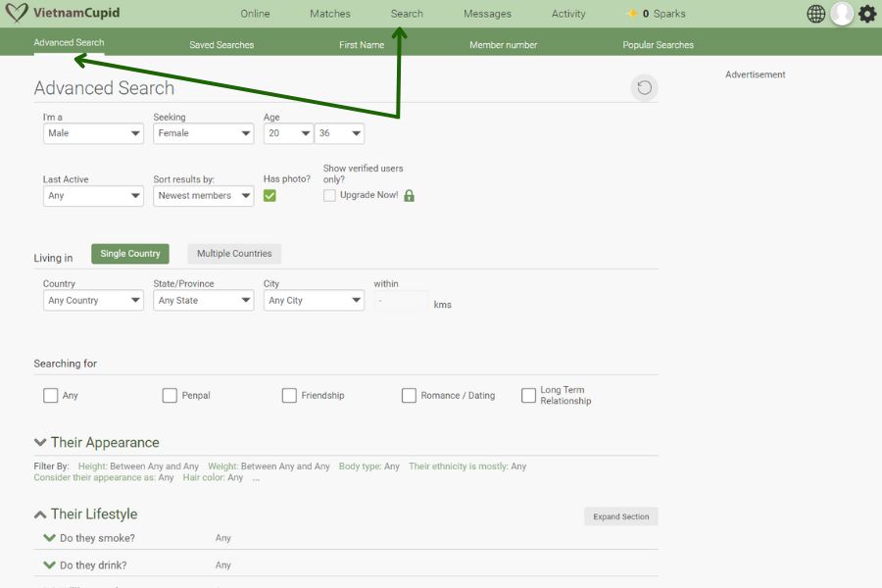
Task: Enable the Romance / Dating checkbox
Action: pyautogui.click(x=409, y=396)
